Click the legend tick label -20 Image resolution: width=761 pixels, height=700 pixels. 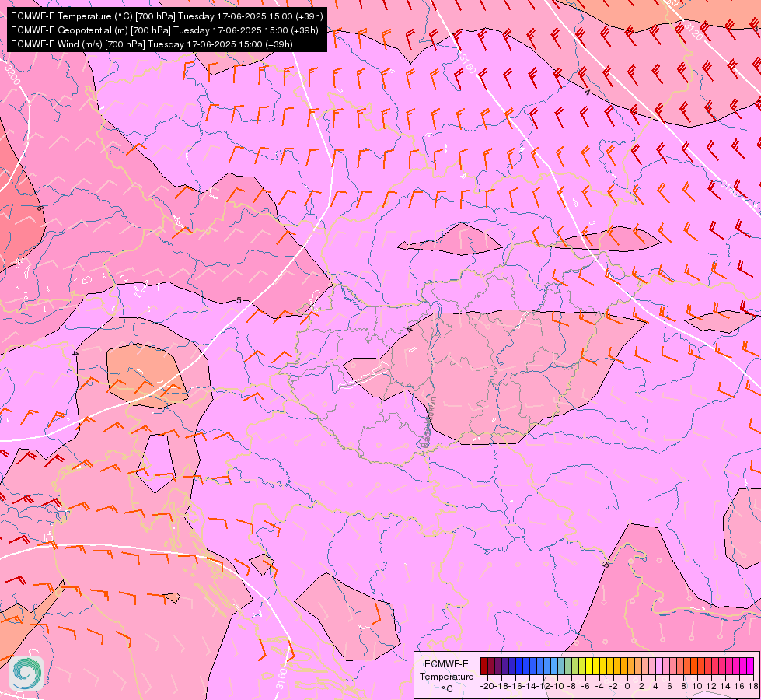pyautogui.click(x=487, y=686)
